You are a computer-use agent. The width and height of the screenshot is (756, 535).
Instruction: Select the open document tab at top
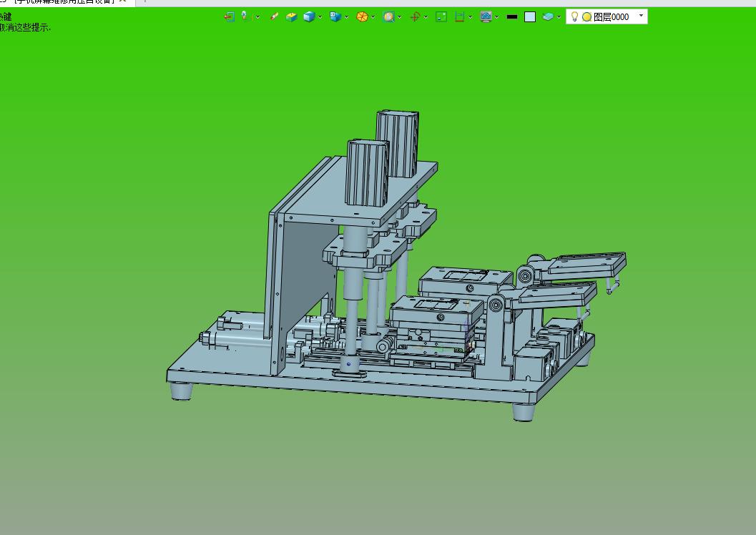[x=63, y=2]
